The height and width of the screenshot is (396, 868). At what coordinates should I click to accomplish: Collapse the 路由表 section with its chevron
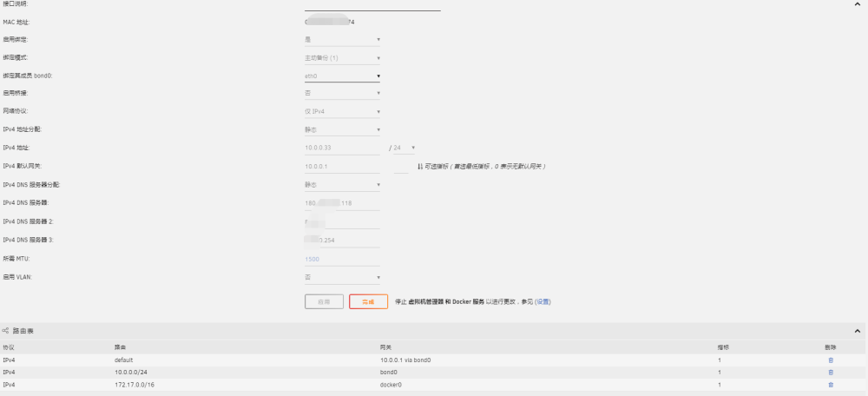coord(857,331)
